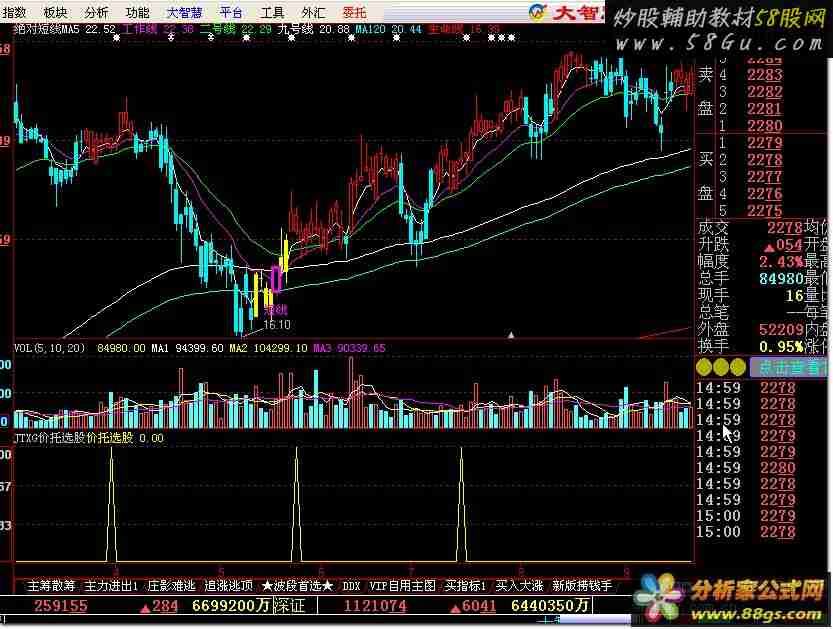The width and height of the screenshot is (833, 629).
Task: Open the 工具 menu
Action: click(272, 12)
